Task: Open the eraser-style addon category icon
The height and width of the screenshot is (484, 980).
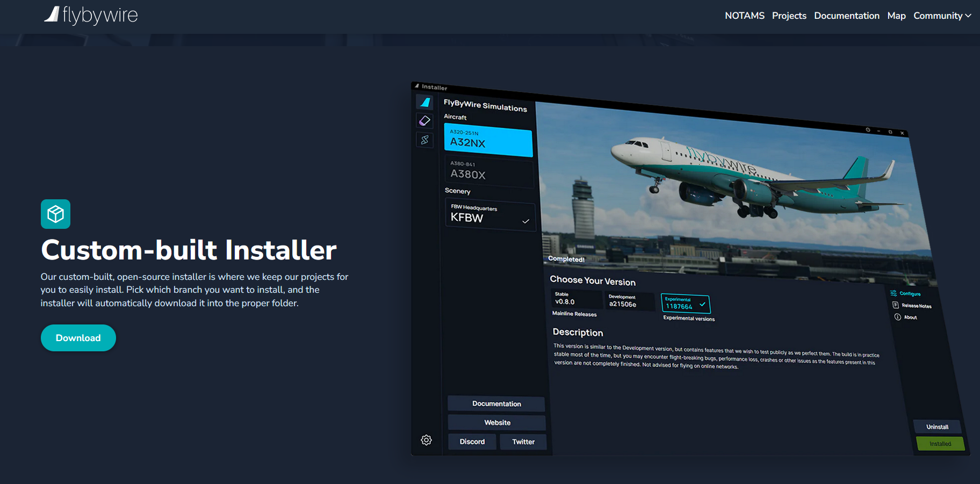Action: point(424,120)
